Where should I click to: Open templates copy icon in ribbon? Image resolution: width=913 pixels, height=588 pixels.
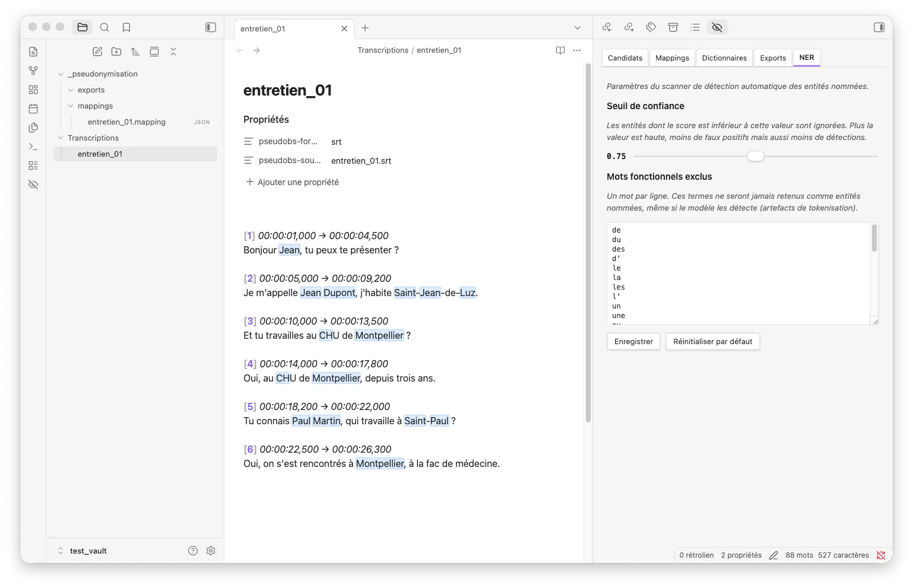pos(33,128)
